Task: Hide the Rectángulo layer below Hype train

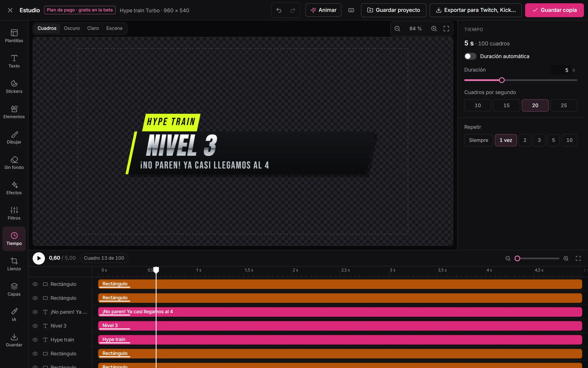Action: [x=35, y=353]
